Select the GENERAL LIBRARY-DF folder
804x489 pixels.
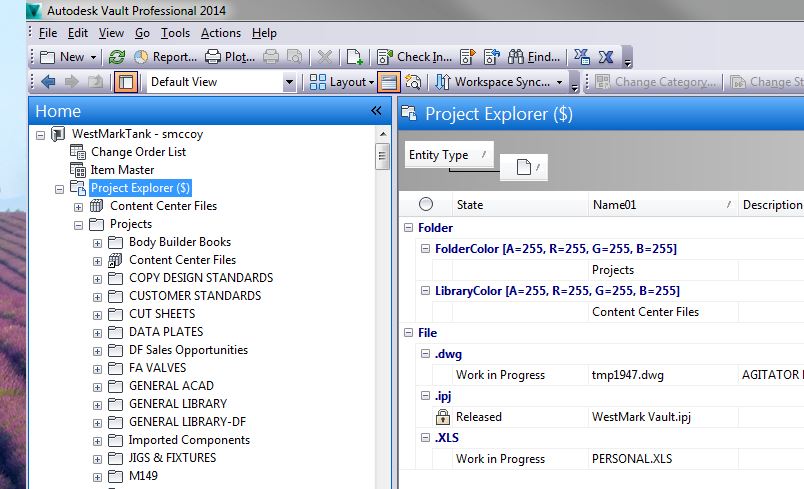coord(187,421)
